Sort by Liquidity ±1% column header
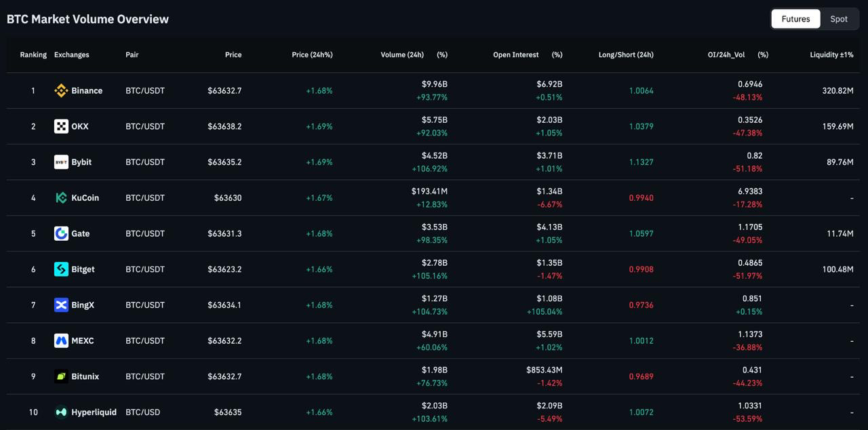The width and height of the screenshot is (868, 430). coord(831,55)
